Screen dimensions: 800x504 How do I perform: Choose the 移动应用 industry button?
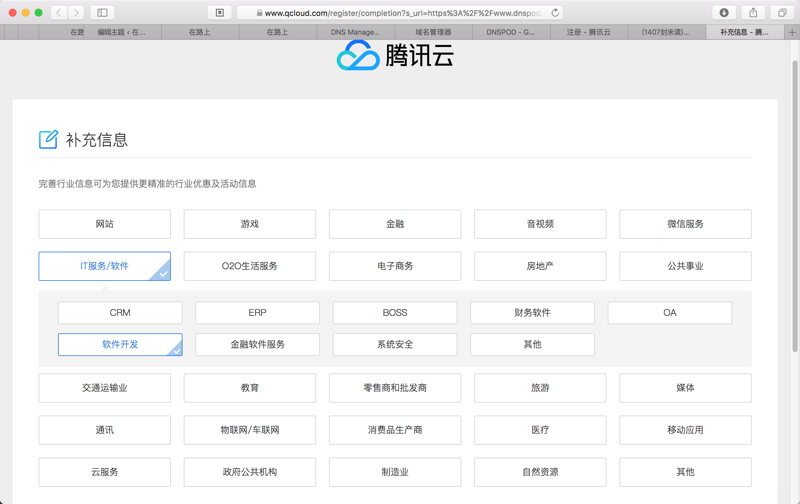pyautogui.click(x=685, y=430)
